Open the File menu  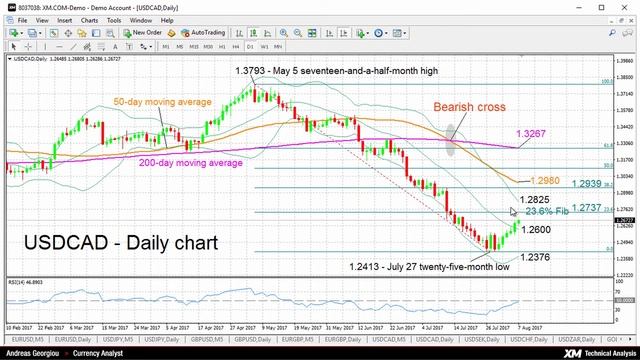coord(22,20)
